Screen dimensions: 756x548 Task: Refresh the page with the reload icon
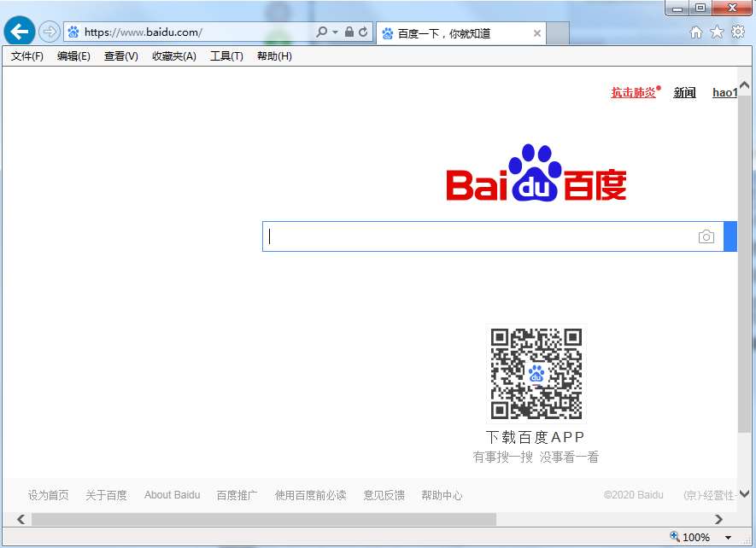pyautogui.click(x=363, y=32)
